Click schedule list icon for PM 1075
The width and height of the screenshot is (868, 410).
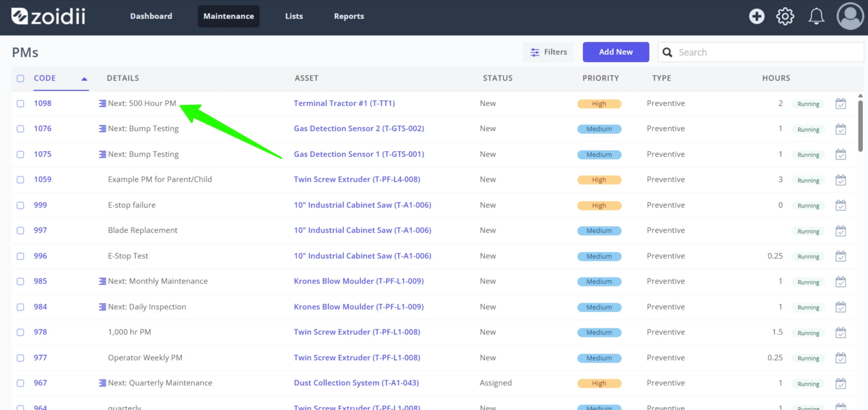tap(102, 154)
